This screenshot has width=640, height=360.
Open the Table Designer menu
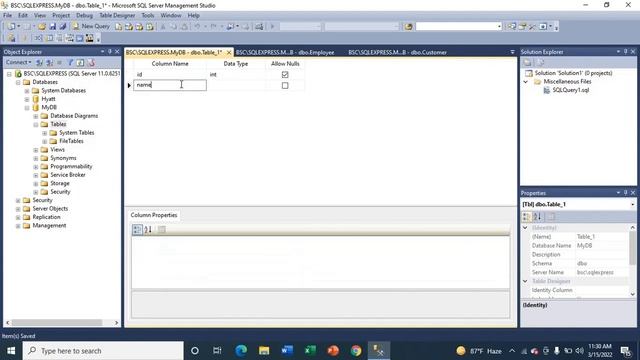117,16
